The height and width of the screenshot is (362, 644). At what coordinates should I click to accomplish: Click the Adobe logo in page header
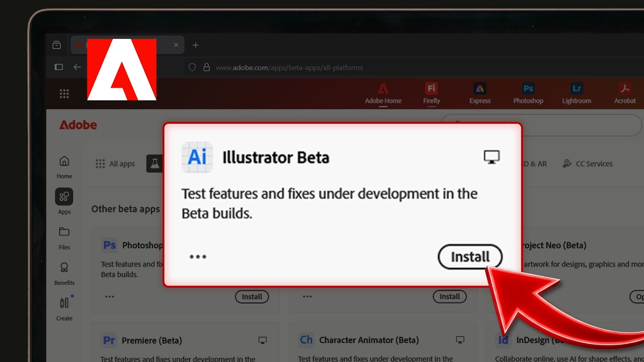tap(78, 125)
